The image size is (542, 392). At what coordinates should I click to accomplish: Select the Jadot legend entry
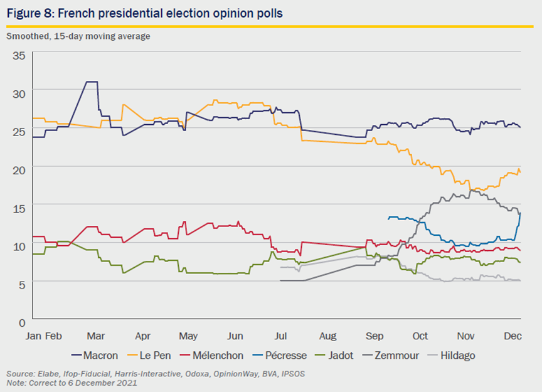334,356
